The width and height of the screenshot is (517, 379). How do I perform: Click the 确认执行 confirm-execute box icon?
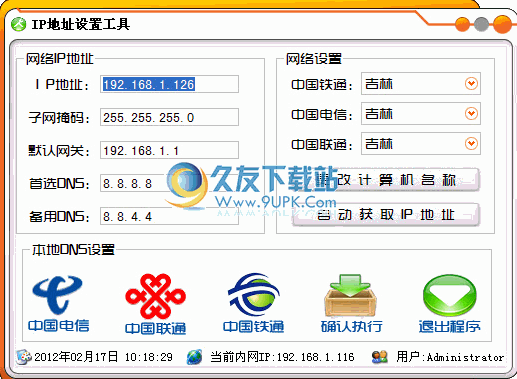[x=351, y=295]
